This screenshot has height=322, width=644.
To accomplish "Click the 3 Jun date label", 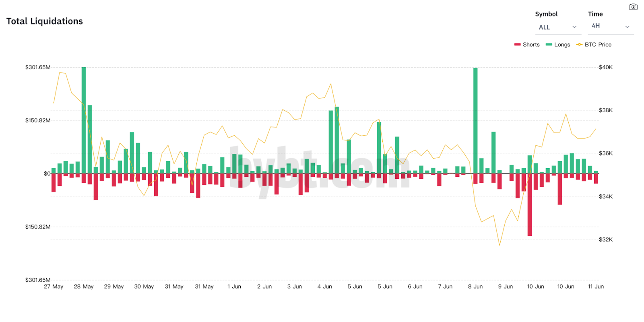I will 295,287.
